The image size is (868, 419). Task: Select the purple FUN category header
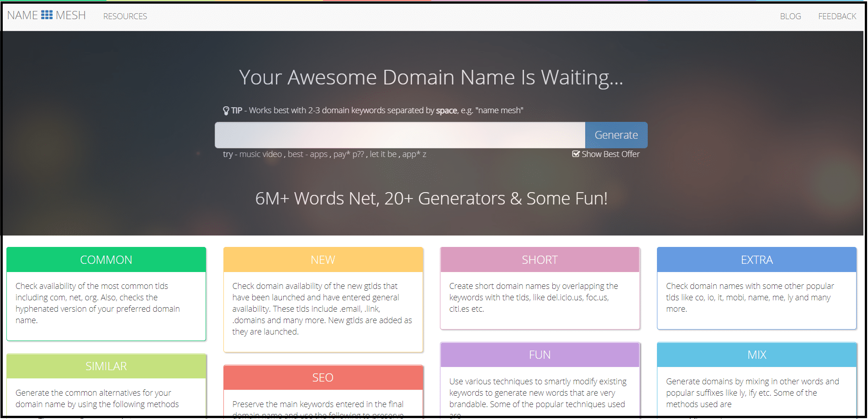tap(540, 355)
